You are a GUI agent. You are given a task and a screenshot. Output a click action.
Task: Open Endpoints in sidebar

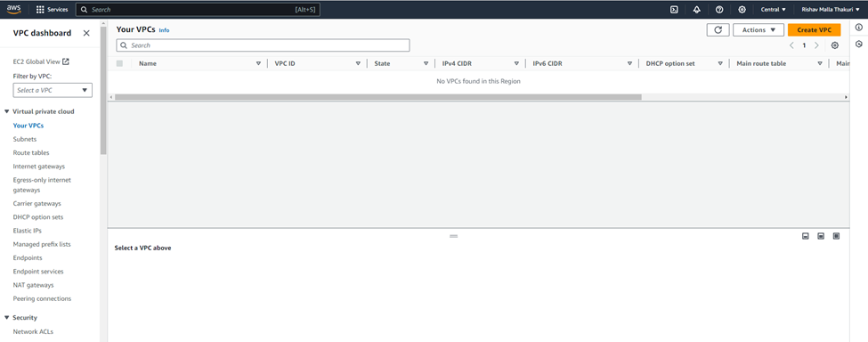pyautogui.click(x=28, y=258)
